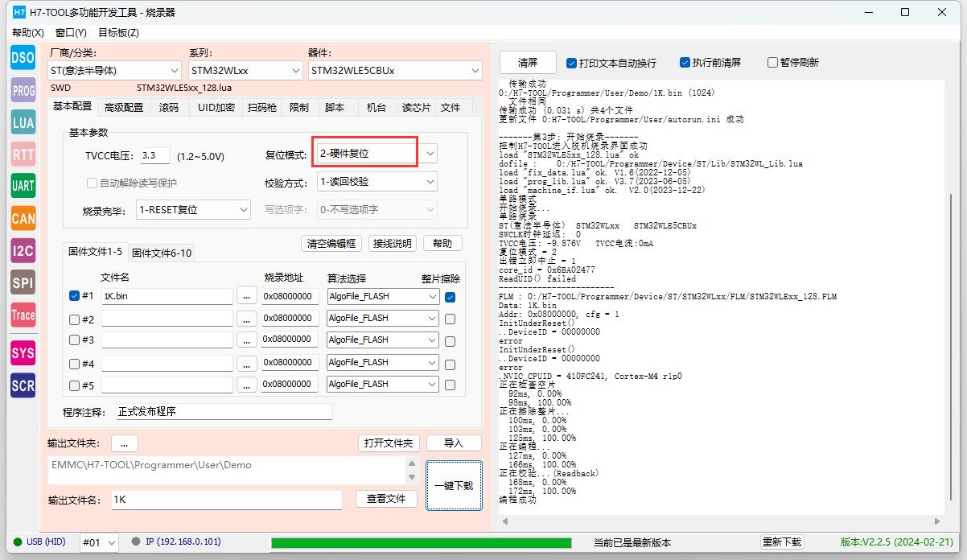967x560 pixels.
Task: Open the DSO oscilloscope sidebar icon
Action: pyautogui.click(x=23, y=58)
